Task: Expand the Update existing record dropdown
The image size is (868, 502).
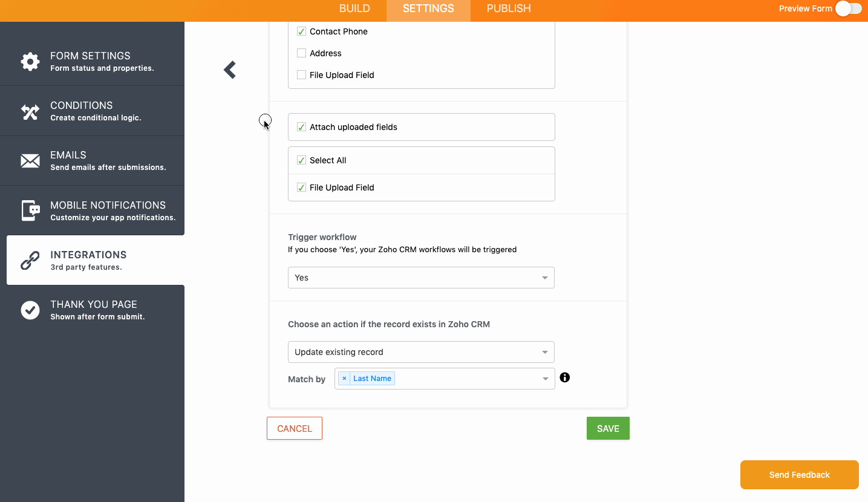Action: coord(421,352)
